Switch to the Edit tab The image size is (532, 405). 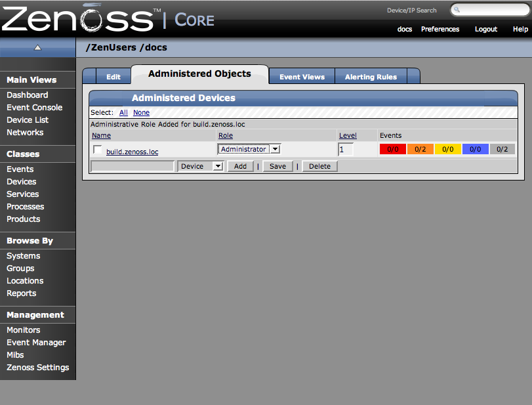(x=113, y=77)
